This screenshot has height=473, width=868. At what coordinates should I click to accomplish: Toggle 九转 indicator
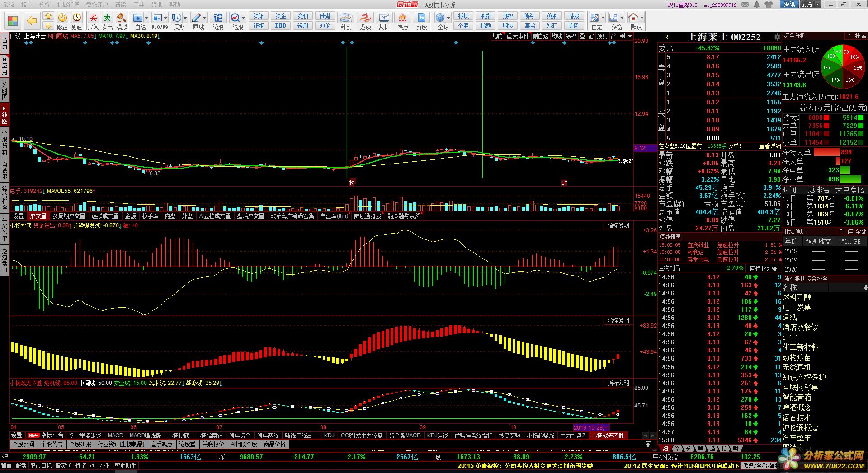497,36
